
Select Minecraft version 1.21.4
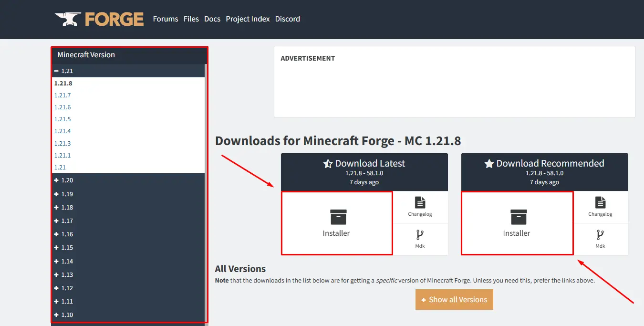click(x=62, y=131)
